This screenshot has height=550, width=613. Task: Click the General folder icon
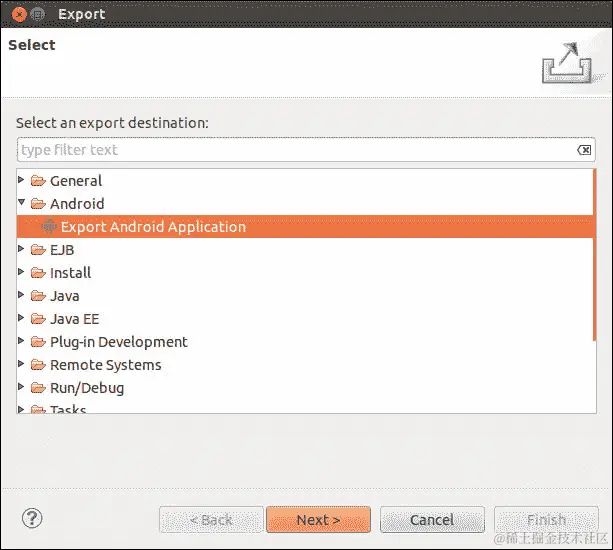pos(38,181)
